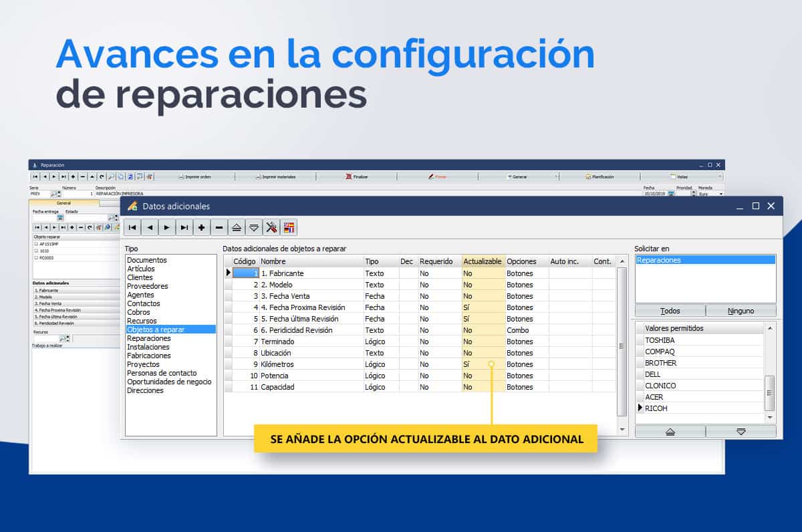The width and height of the screenshot is (802, 532).
Task: Select RICOH in the Valores permitidos list
Action: 655,408
